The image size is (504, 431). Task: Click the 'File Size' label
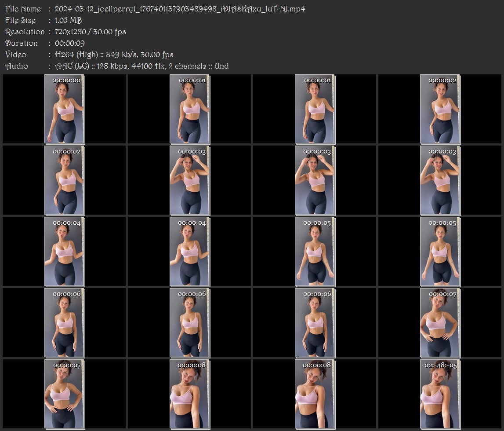[x=21, y=20]
